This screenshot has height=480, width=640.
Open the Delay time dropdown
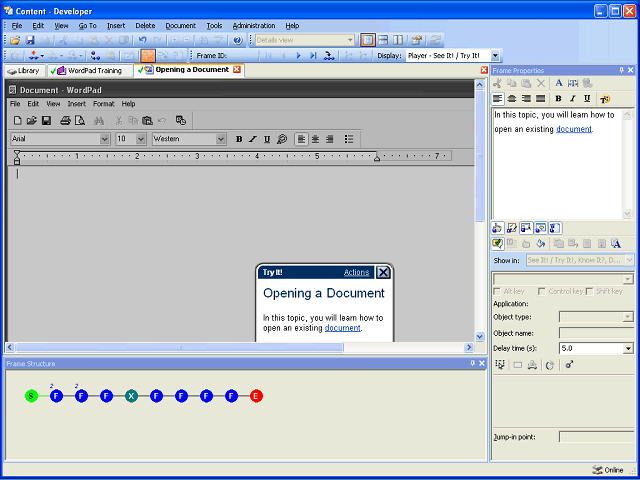coord(628,348)
